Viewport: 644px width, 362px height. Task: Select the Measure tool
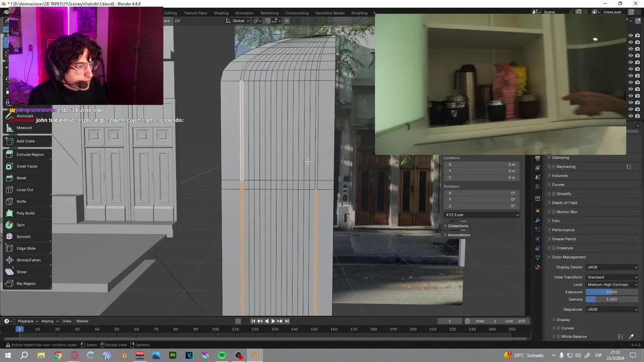(x=26, y=128)
